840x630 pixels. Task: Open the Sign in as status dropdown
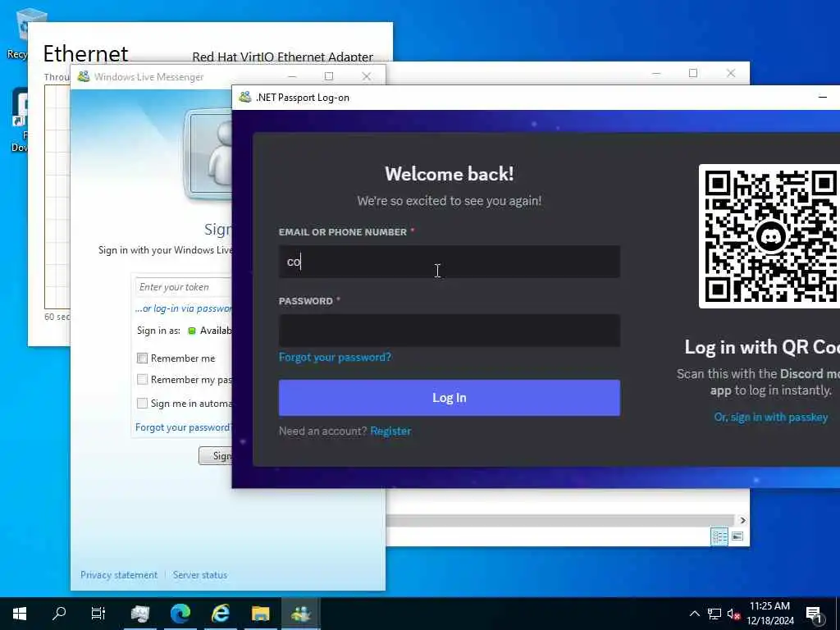(210, 331)
